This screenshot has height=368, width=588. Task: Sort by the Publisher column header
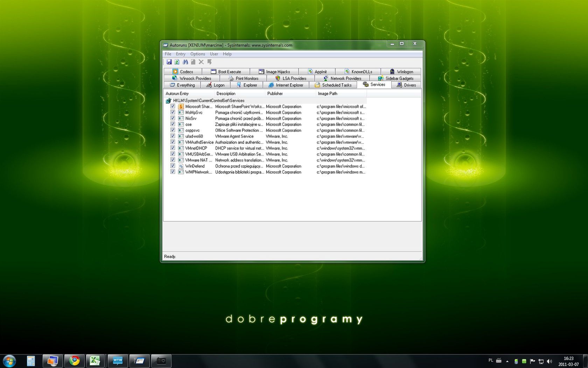pyautogui.click(x=290, y=94)
